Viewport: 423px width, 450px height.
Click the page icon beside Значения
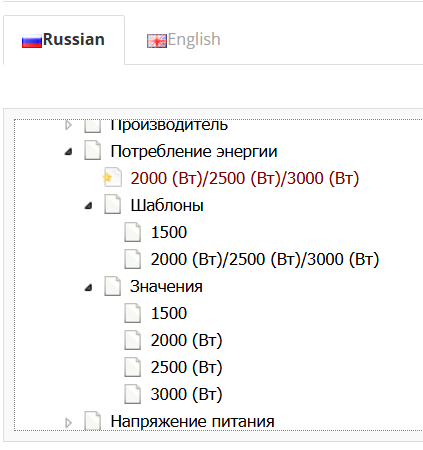pyautogui.click(x=112, y=286)
